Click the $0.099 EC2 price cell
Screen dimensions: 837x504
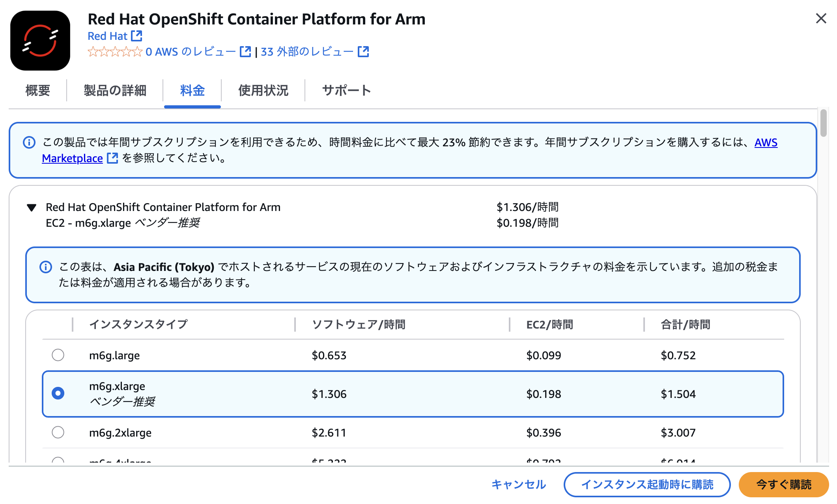pyautogui.click(x=544, y=355)
